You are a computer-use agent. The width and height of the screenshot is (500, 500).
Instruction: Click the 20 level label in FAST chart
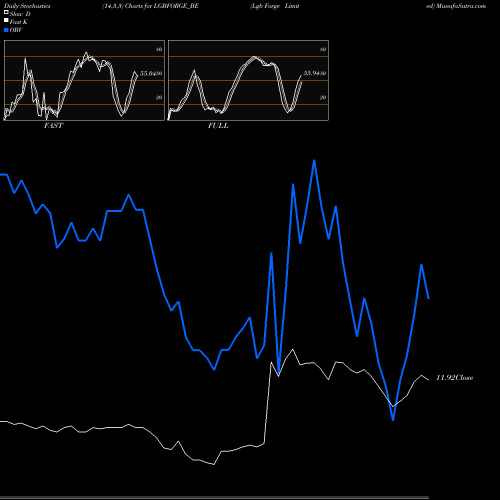click(x=159, y=97)
